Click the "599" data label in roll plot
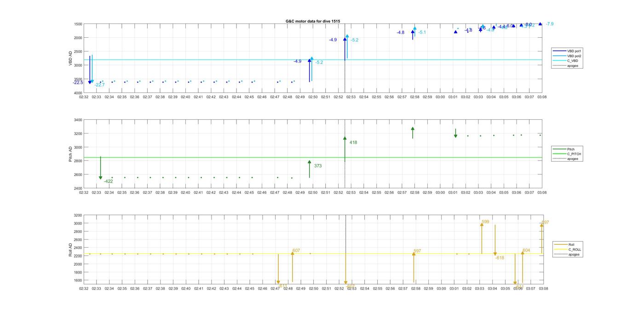This screenshot has height=319, width=644. point(485,222)
